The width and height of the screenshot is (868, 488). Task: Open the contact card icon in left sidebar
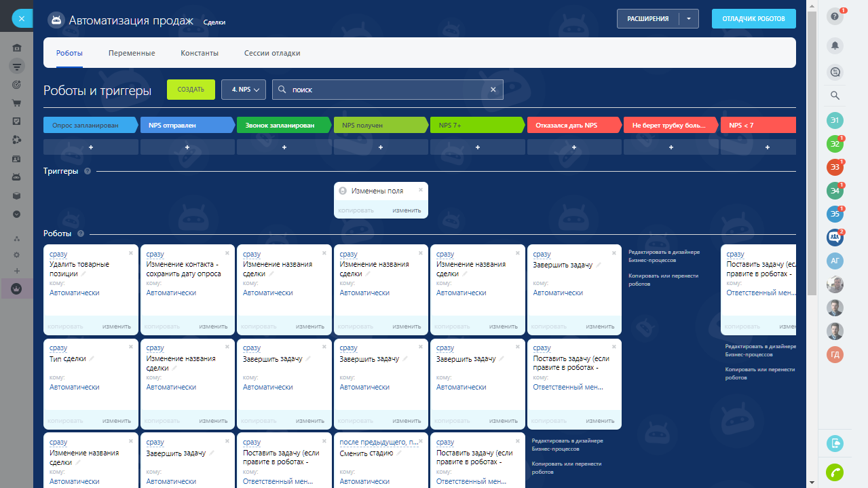(x=17, y=158)
